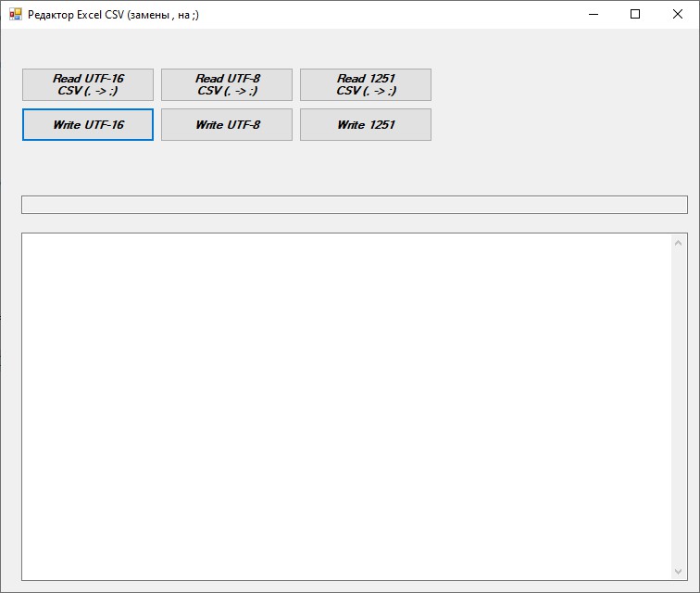Screen dimensions: 700x593
Task: Click the Read UTF-16 CSV button
Action: click(88, 84)
